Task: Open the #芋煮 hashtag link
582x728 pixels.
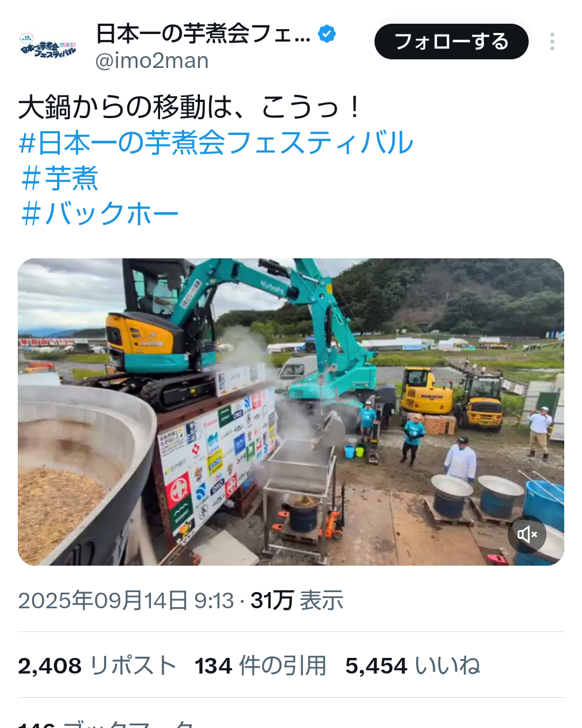Action: [x=59, y=178]
